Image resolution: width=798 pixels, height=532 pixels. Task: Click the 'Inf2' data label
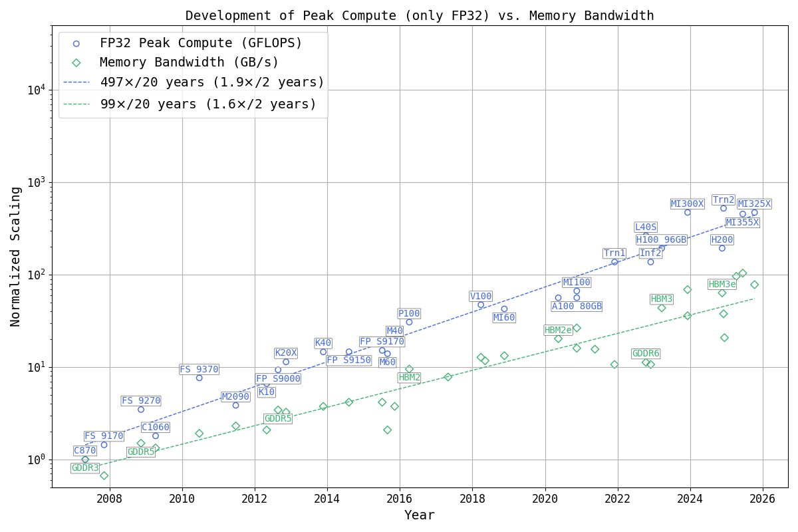coord(650,253)
